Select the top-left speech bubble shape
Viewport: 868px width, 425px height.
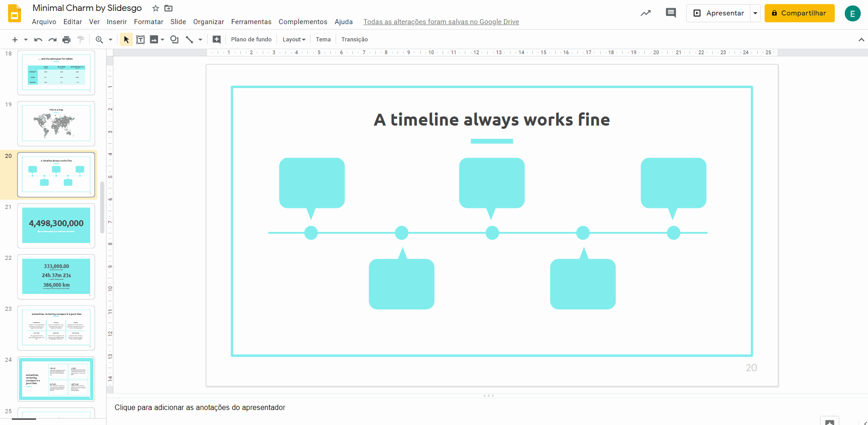pyautogui.click(x=312, y=188)
